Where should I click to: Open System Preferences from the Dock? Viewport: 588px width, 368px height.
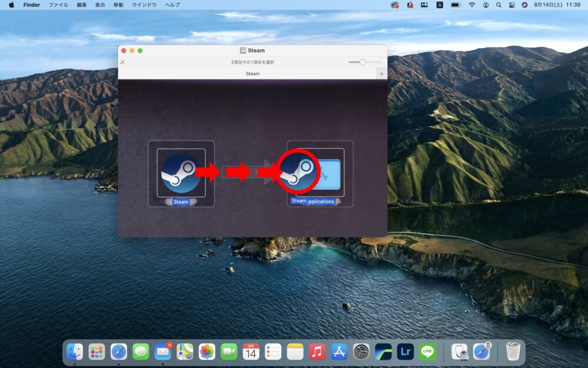click(362, 352)
